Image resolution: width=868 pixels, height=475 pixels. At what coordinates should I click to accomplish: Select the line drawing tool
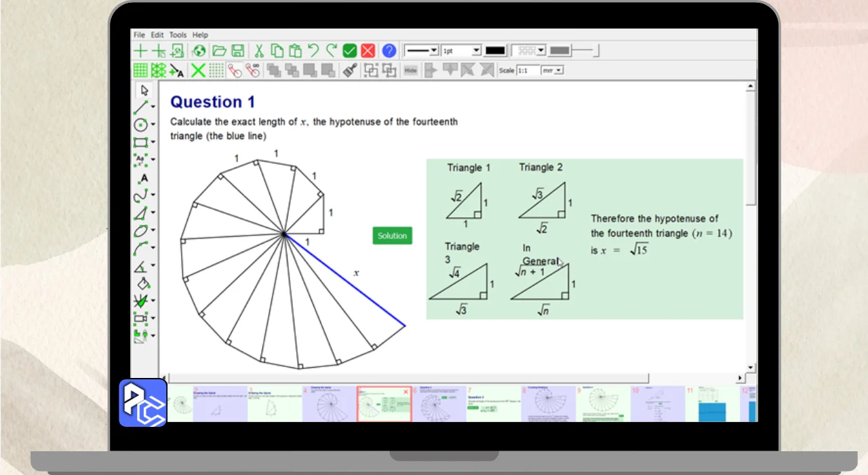tap(140, 107)
